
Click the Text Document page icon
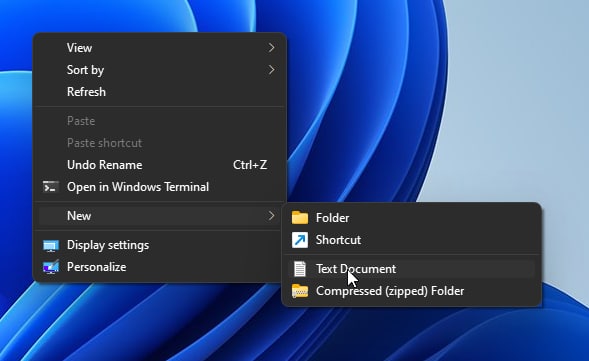point(300,269)
